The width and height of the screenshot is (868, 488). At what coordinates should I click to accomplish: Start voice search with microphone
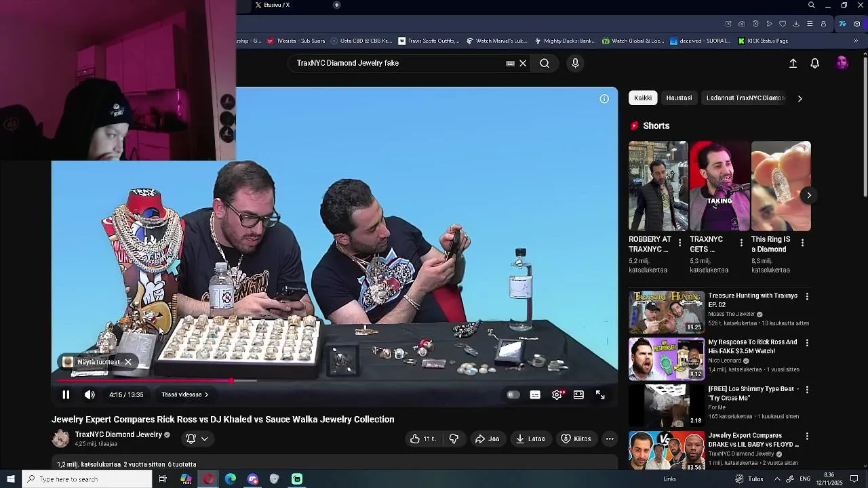click(x=575, y=63)
